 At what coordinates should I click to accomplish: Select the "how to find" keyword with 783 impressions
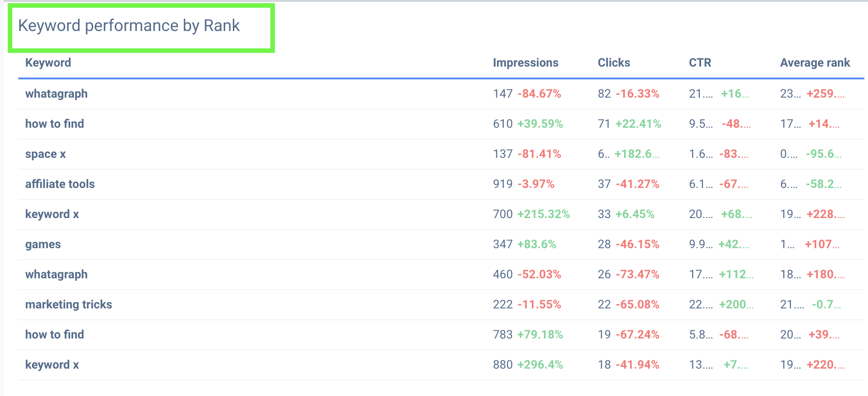point(55,334)
